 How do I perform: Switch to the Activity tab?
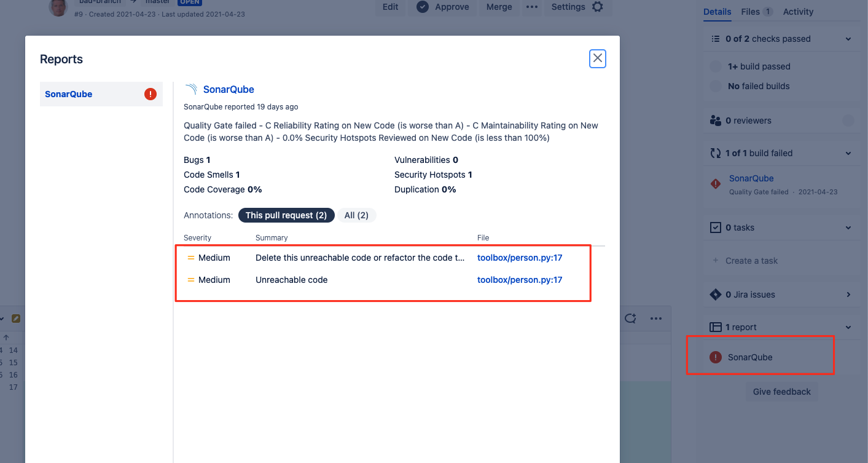click(x=798, y=12)
